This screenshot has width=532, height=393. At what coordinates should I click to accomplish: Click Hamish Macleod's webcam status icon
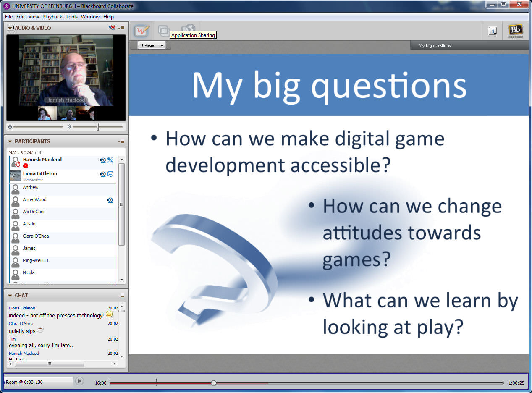[103, 160]
